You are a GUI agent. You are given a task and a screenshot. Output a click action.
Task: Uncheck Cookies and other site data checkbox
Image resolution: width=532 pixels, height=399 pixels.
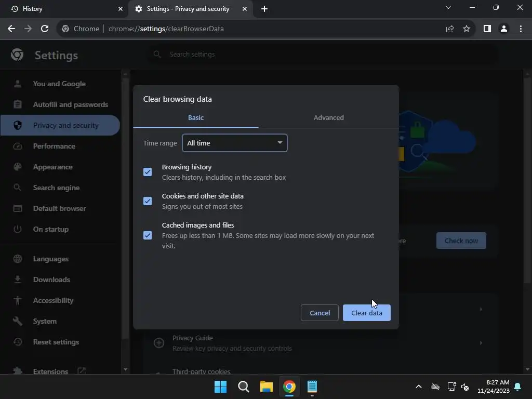tap(148, 201)
